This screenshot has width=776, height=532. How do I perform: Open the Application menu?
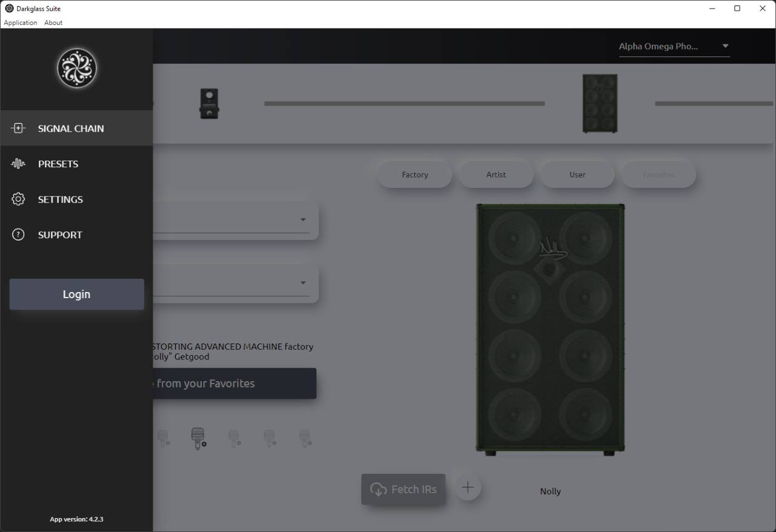coord(21,22)
